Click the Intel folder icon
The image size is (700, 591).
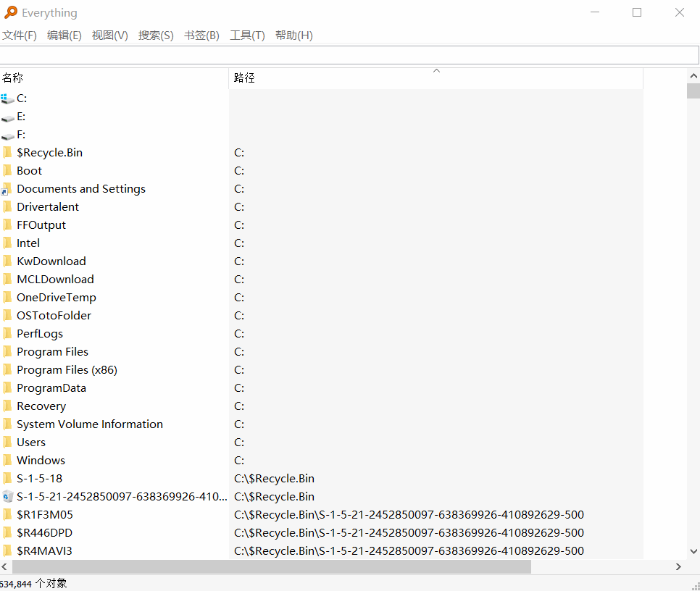7,243
